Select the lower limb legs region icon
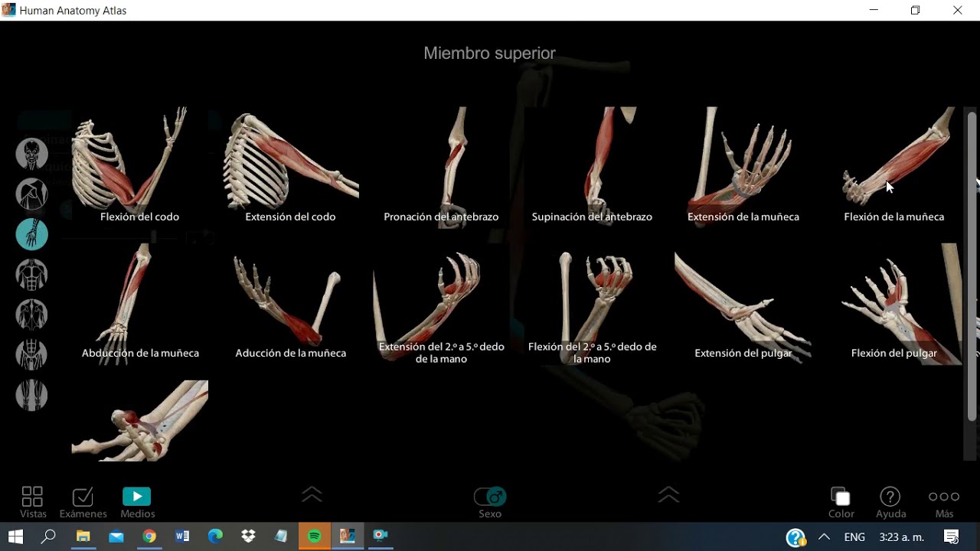The image size is (980, 551). pos(32,395)
